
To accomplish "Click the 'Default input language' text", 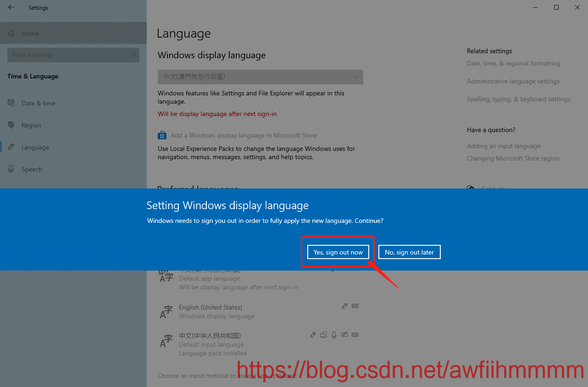I will tap(211, 344).
